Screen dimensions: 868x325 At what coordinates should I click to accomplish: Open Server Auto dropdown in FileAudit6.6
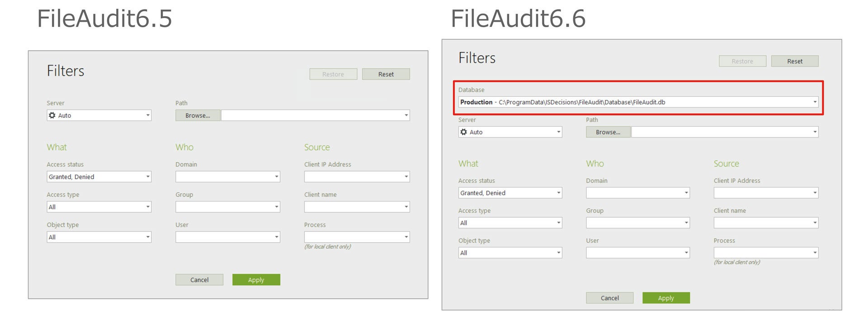(x=510, y=132)
